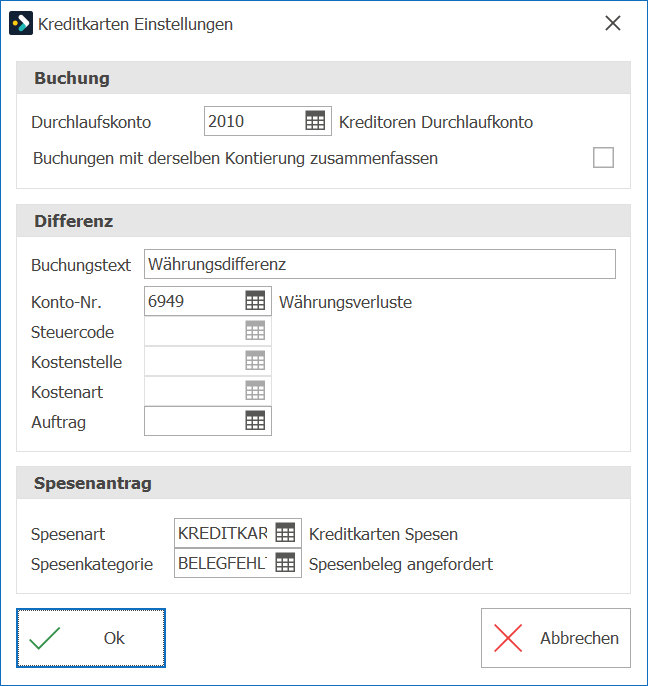Screen dimensions: 648x686
Task: Open Auftrag lookup grid icon
Action: (x=255, y=421)
